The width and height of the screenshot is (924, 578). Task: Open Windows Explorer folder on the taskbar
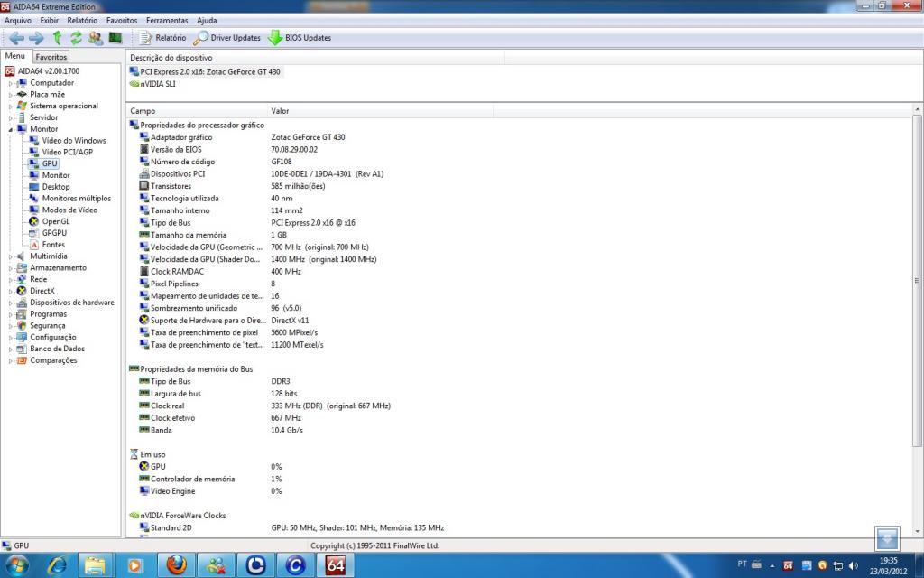click(x=96, y=565)
